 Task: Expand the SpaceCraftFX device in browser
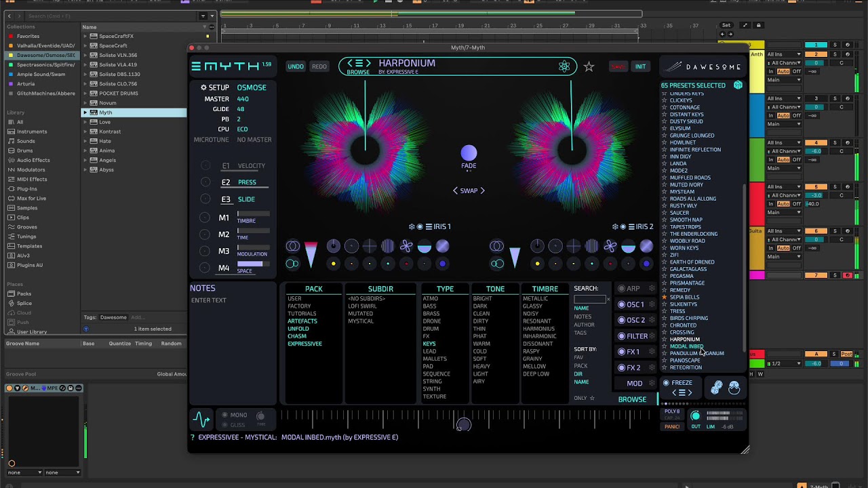[x=85, y=36]
